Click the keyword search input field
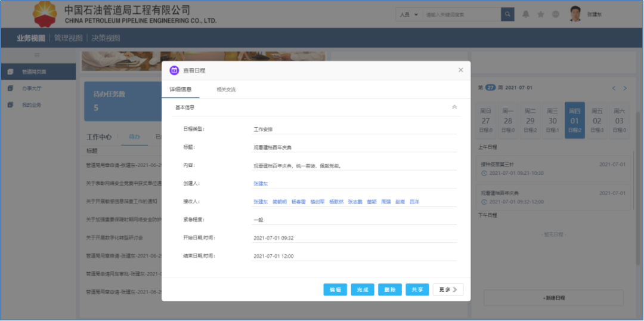The image size is (644, 321). (462, 14)
